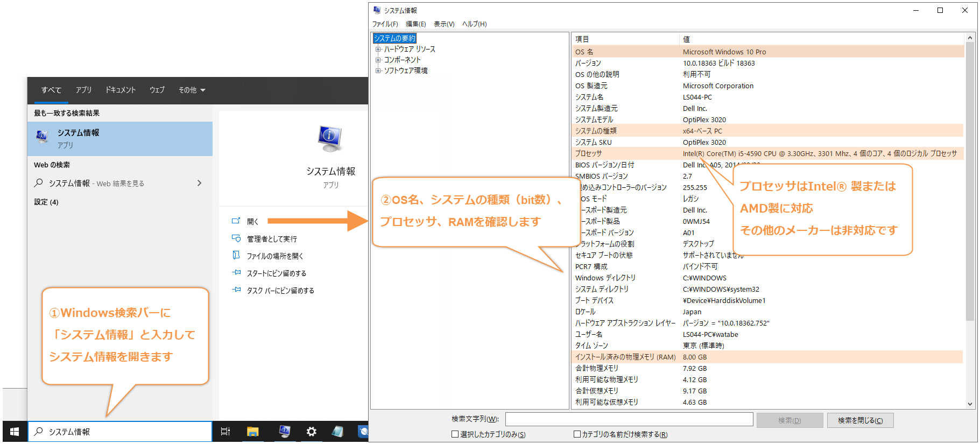Image resolution: width=980 pixels, height=444 pixels.
Task: Choose 管理者として実行 action
Action: pyautogui.click(x=272, y=239)
